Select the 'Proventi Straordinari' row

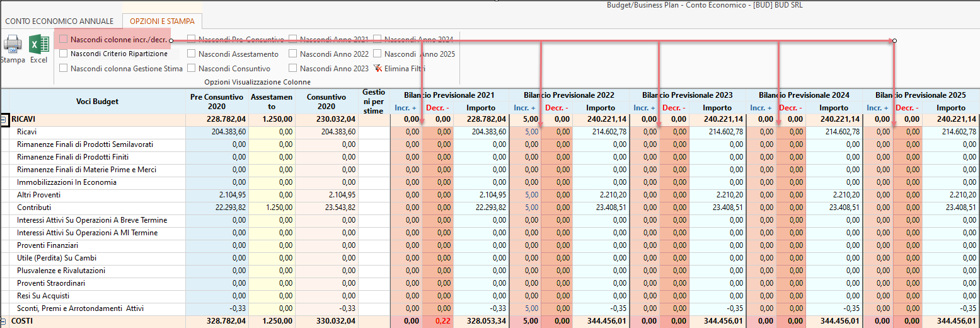pyautogui.click(x=51, y=283)
